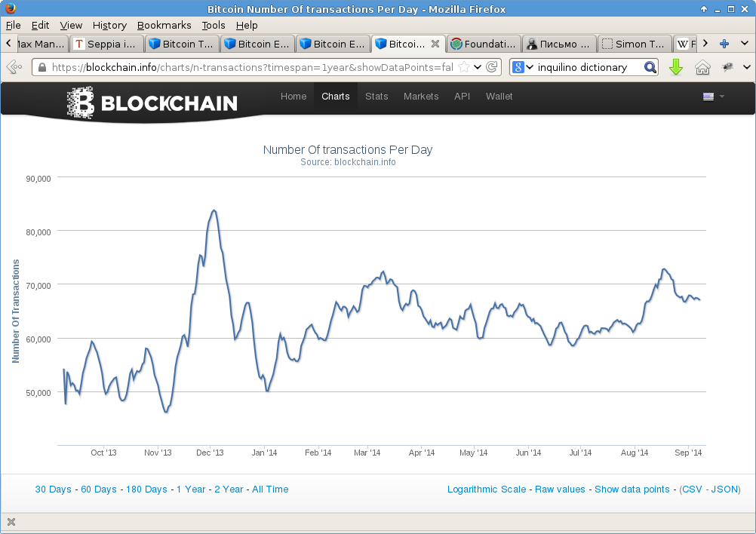Download chart data as CSV
Image resolution: width=756 pixels, height=534 pixels.
click(x=693, y=489)
